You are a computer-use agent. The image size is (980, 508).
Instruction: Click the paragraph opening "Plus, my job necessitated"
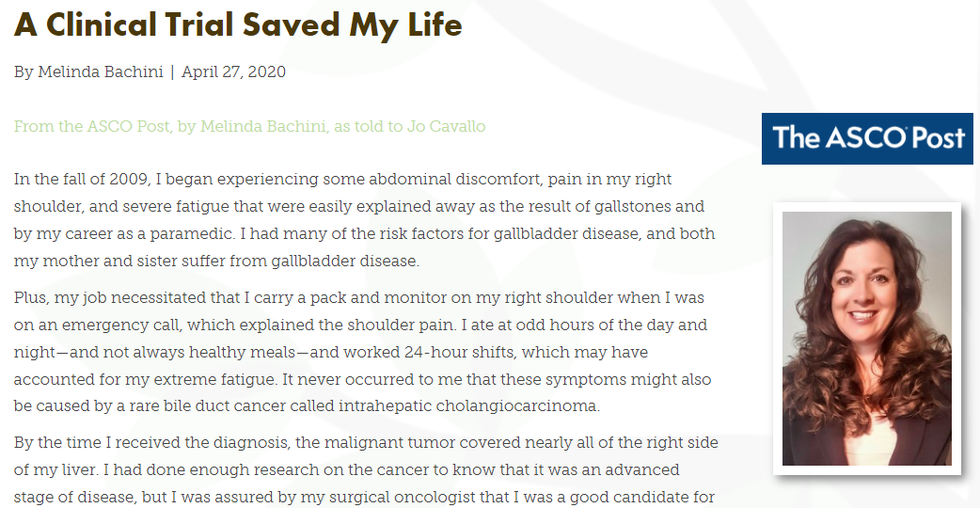362,352
